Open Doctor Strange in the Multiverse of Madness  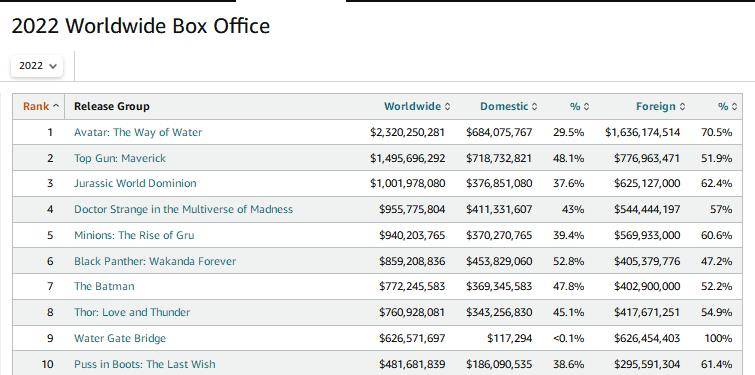pyautogui.click(x=183, y=209)
